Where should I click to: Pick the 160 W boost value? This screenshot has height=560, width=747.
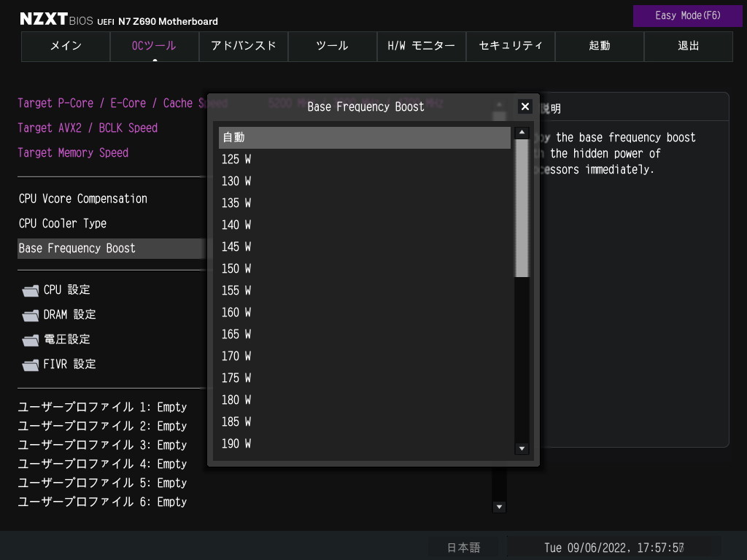[365, 313]
